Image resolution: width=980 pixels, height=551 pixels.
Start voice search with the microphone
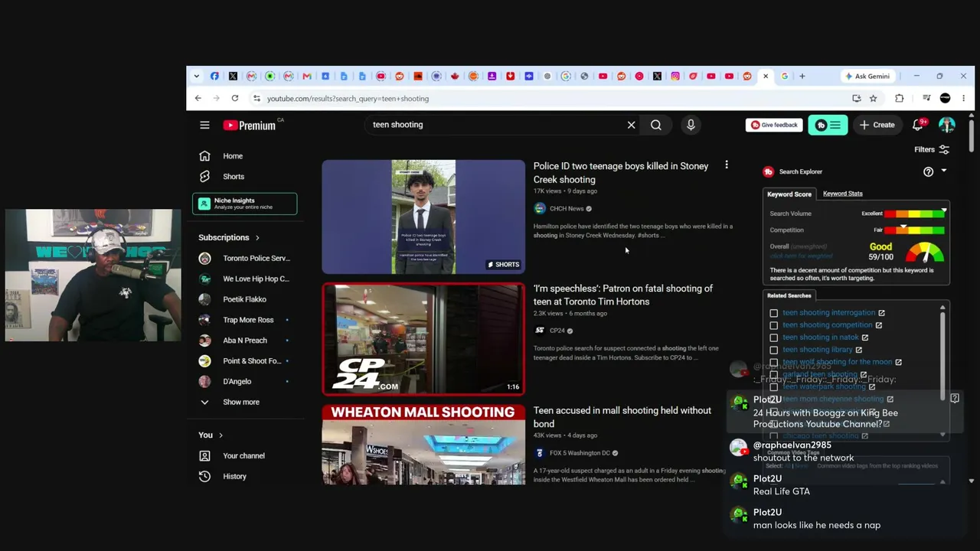pyautogui.click(x=691, y=125)
